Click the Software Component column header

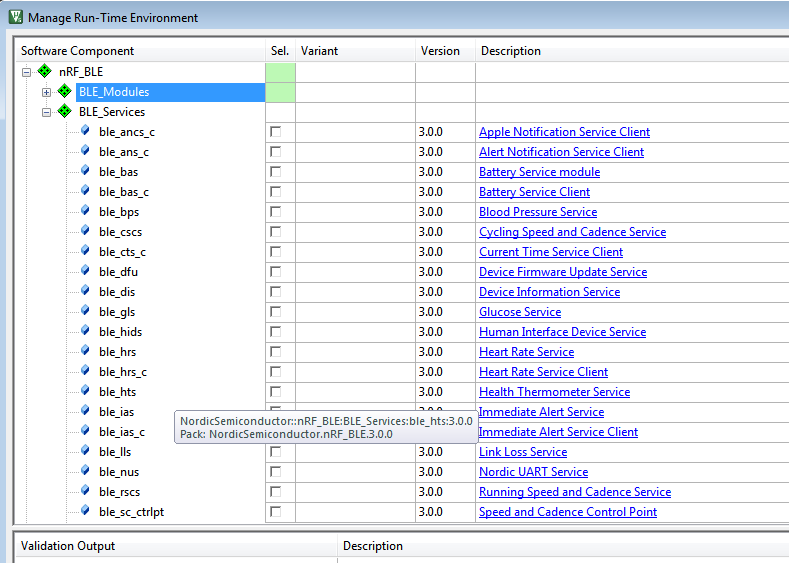pyautogui.click(x=140, y=51)
